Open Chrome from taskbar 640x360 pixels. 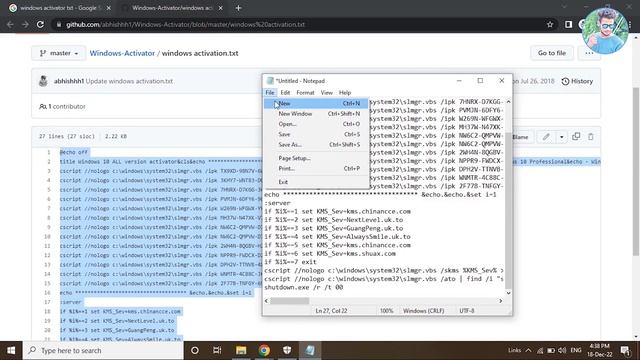pyautogui.click(x=264, y=350)
